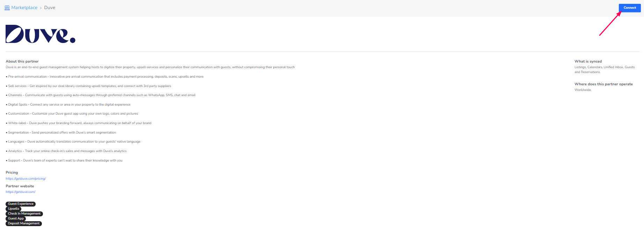Go back to Marketplace breadcrumb link

24,8
